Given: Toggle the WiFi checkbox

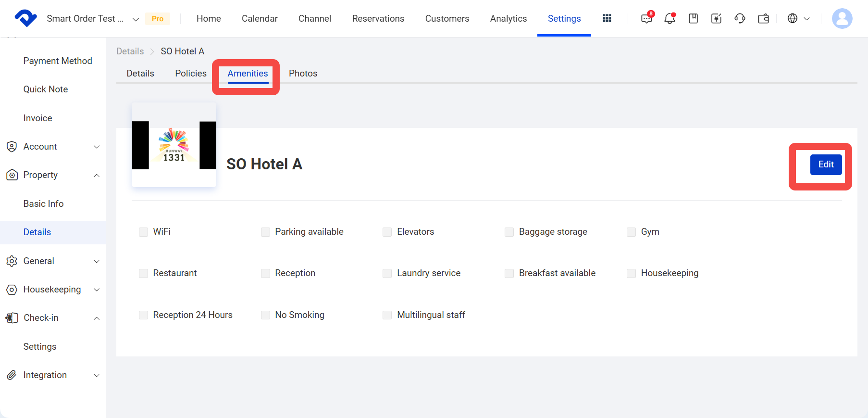Looking at the screenshot, I should pos(143,232).
